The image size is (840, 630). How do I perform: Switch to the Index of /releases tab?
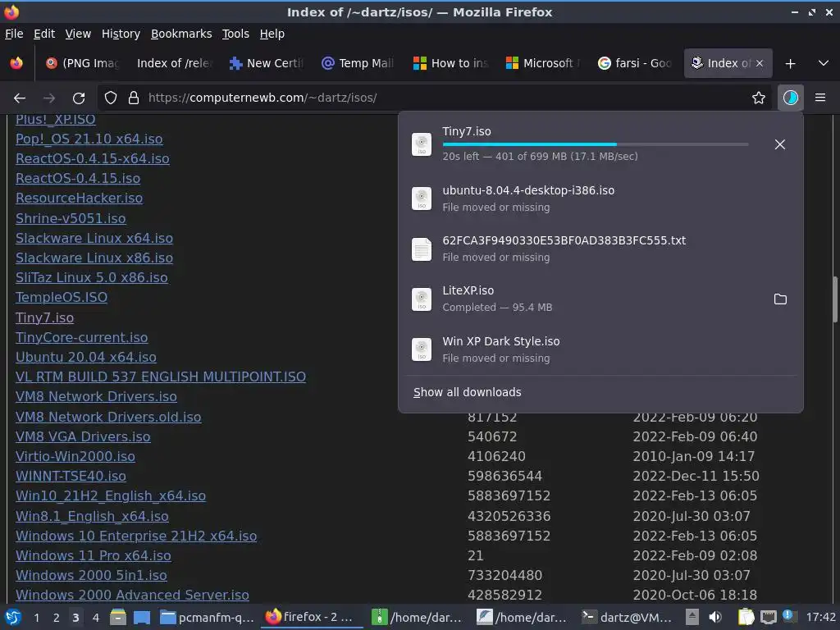[x=174, y=63]
